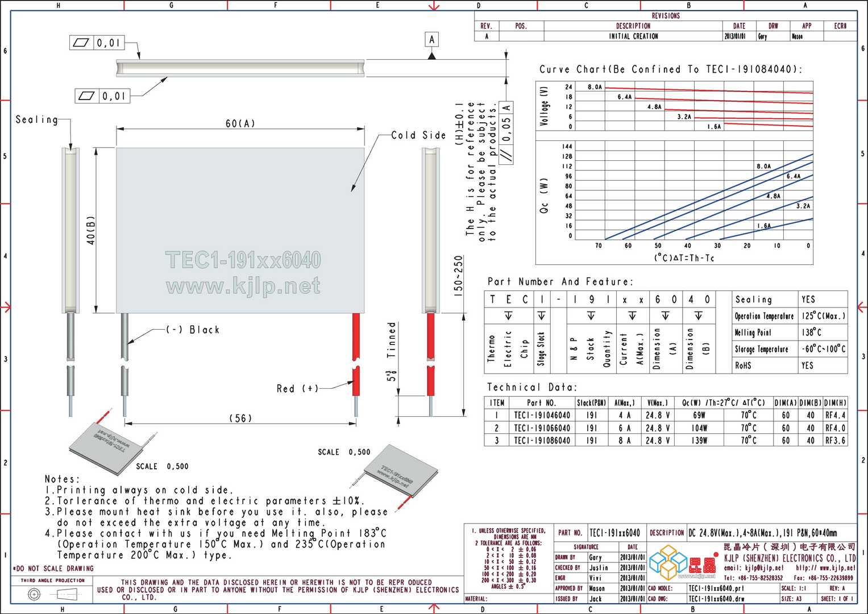Click the parallelism 0,05 A tolerance frame
868x614 pixels.
pos(506,132)
